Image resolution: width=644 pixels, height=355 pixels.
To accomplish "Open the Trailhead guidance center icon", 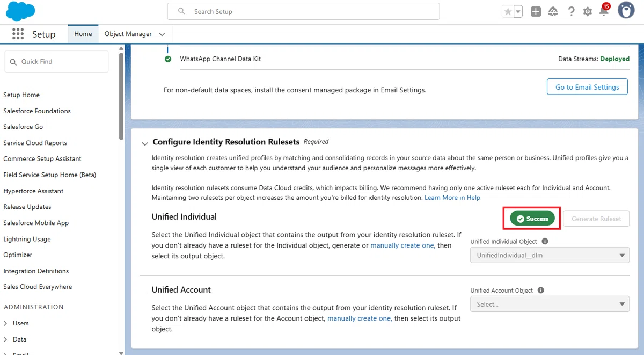I will [553, 11].
